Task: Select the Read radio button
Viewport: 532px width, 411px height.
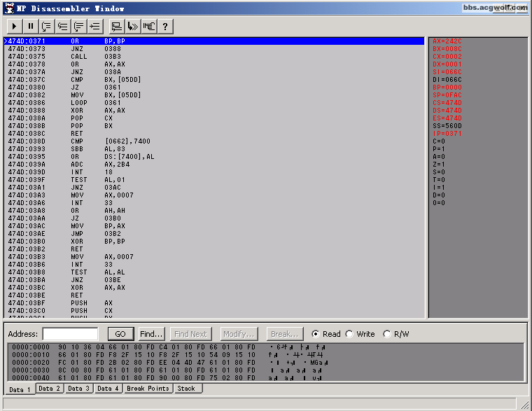Action: tap(316, 334)
